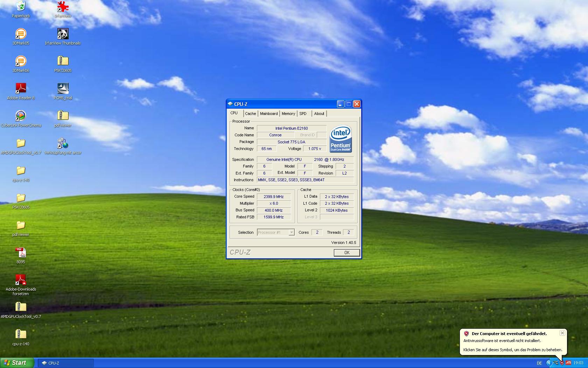Image resolution: width=588 pixels, height=368 pixels.
Task: Click the Rated FSB 1599.9 MHz field
Action: click(x=274, y=217)
